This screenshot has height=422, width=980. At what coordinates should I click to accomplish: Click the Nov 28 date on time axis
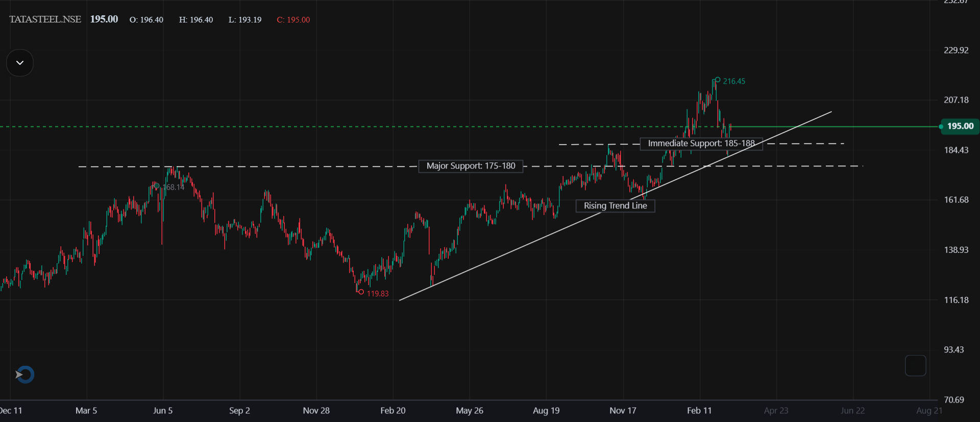(x=316, y=411)
